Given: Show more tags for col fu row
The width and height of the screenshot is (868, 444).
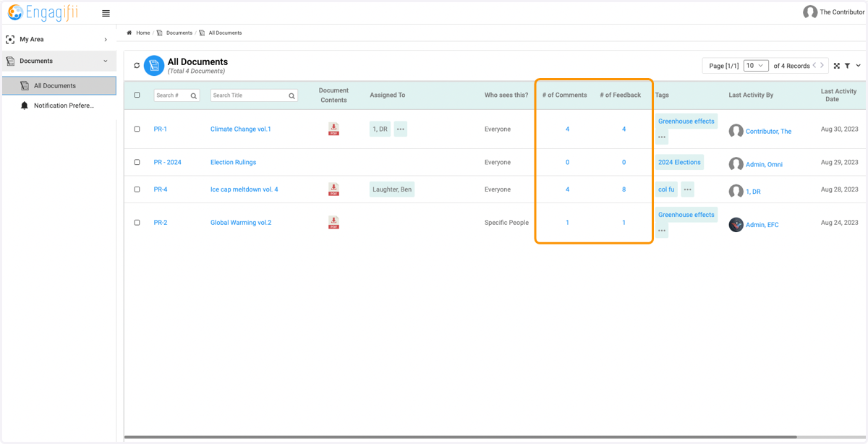Looking at the screenshot, I should (x=688, y=189).
